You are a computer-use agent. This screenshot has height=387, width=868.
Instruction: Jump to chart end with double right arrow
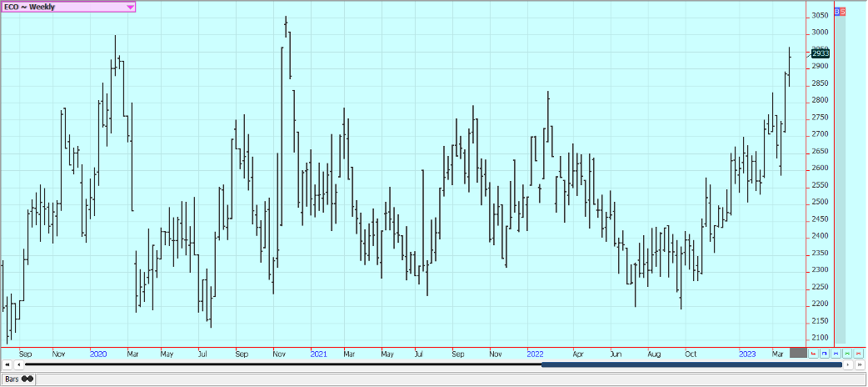point(859,364)
